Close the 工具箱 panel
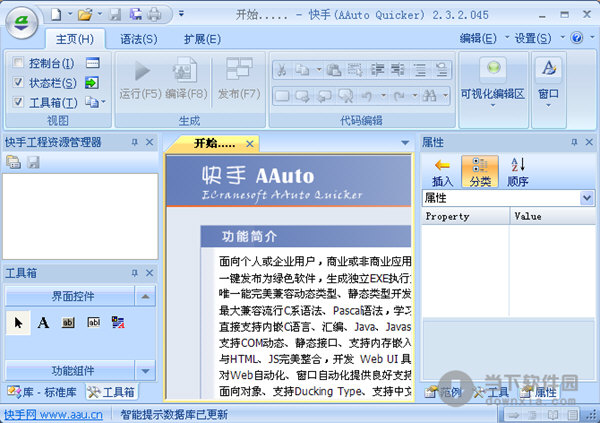The image size is (600, 423). 150,273
